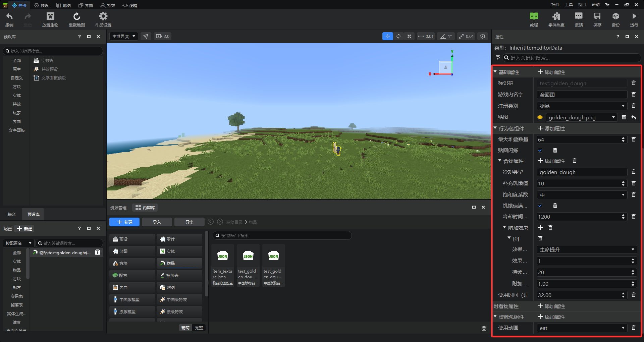Select the scale gizmo tool in viewport toolbar
Screen dimensions: 644x342
tap(409, 36)
